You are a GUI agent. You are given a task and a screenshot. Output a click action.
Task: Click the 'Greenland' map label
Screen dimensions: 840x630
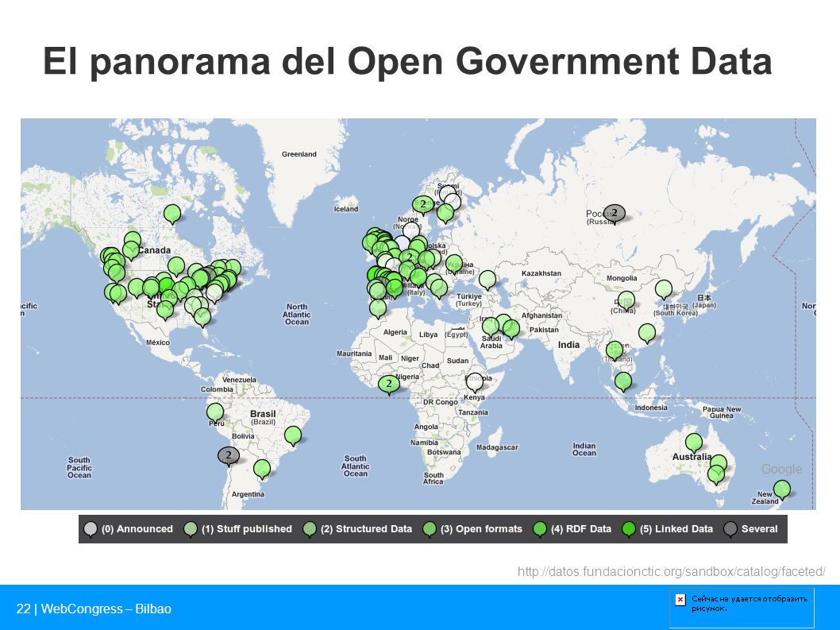pyautogui.click(x=299, y=154)
